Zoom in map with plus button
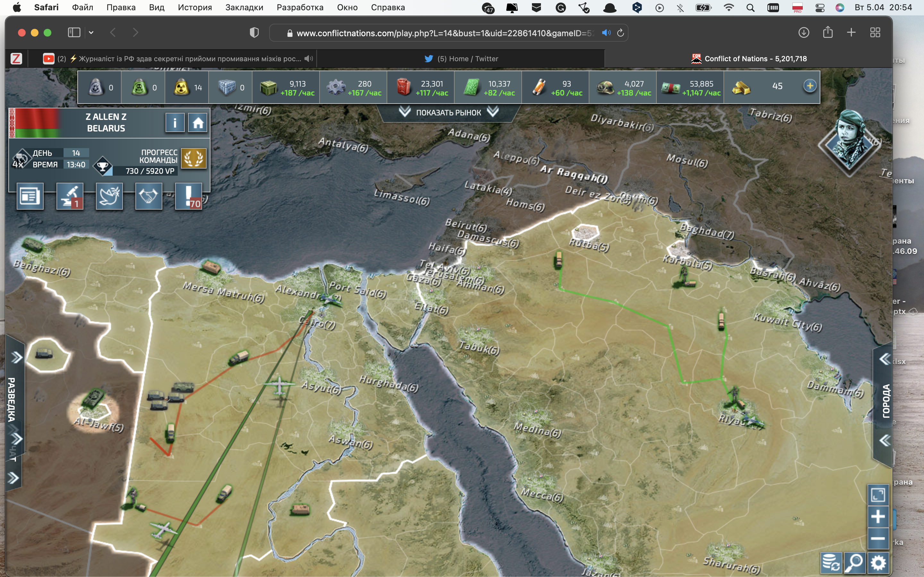924x577 pixels. pyautogui.click(x=878, y=517)
